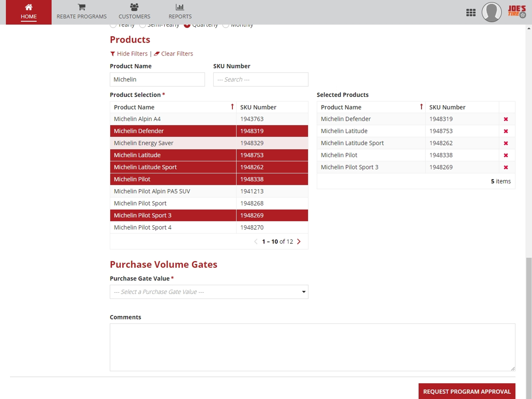
Task: Open the Customers tab
Action: click(134, 12)
